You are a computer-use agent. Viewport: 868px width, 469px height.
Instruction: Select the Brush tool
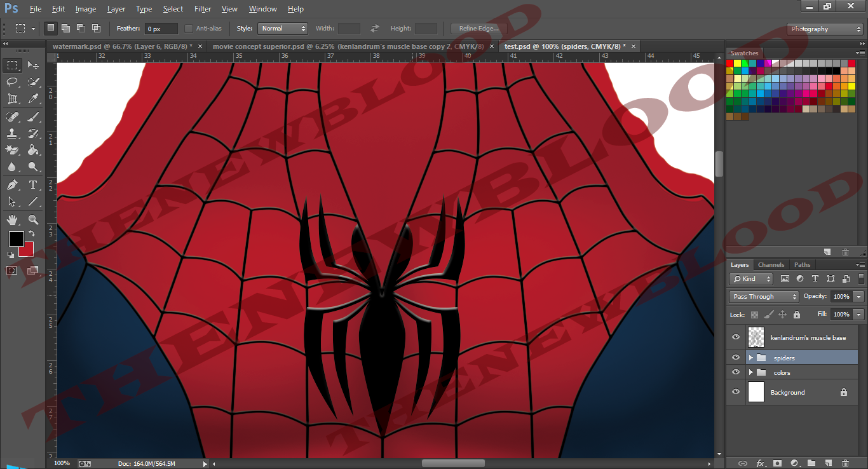pos(33,117)
